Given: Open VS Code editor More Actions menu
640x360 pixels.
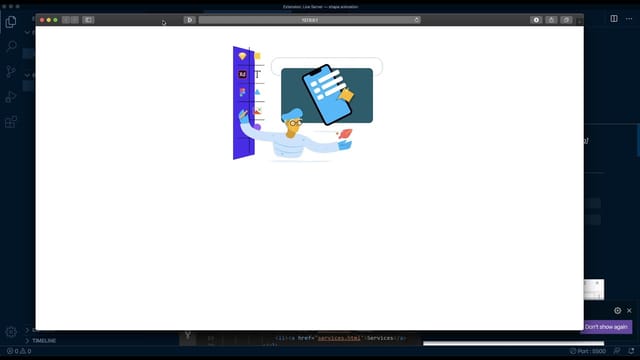Looking at the screenshot, I should point(629,19).
